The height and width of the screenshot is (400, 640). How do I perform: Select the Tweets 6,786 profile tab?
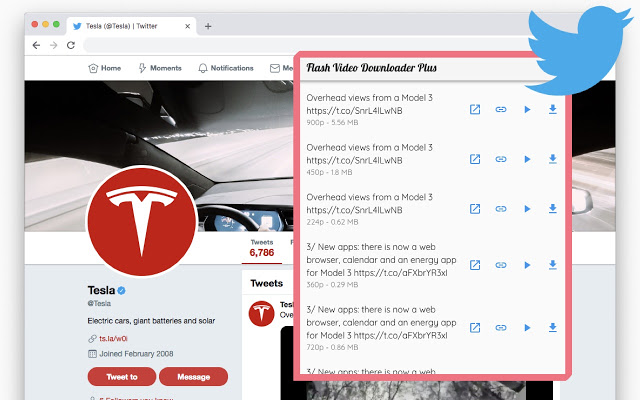(x=262, y=248)
